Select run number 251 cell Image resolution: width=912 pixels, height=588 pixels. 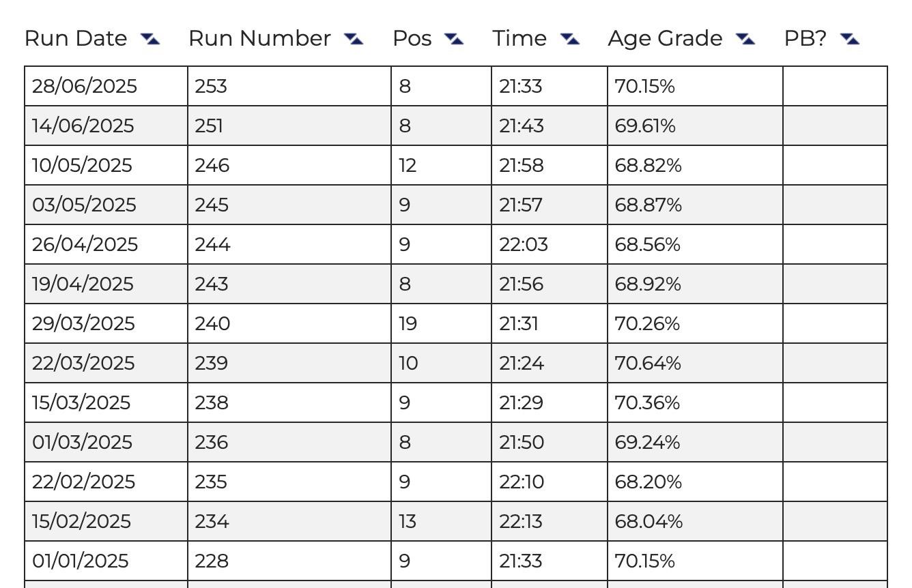tap(289, 126)
